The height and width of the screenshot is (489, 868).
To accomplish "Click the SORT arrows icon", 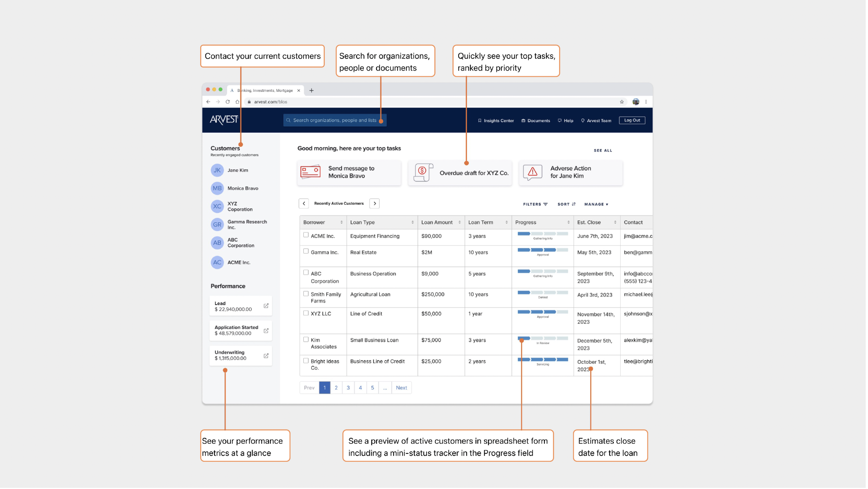I will [574, 204].
